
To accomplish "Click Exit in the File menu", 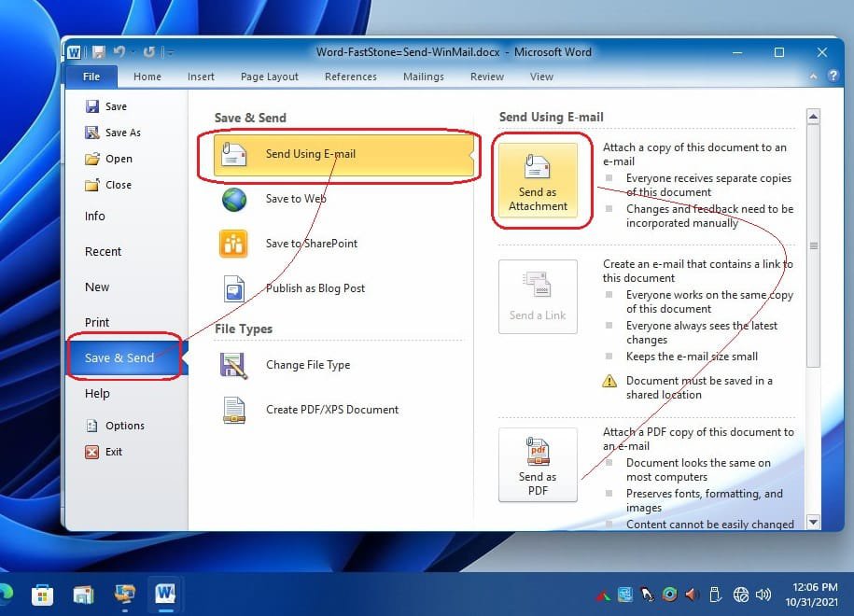I will pyautogui.click(x=104, y=452).
